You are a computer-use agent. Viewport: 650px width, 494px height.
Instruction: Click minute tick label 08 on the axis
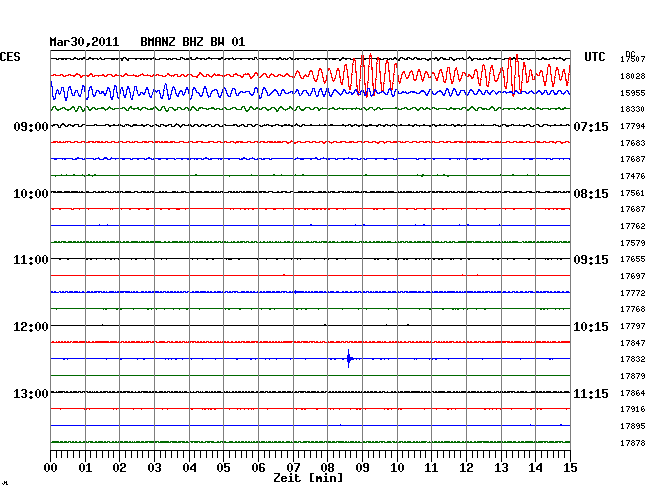click(327, 468)
